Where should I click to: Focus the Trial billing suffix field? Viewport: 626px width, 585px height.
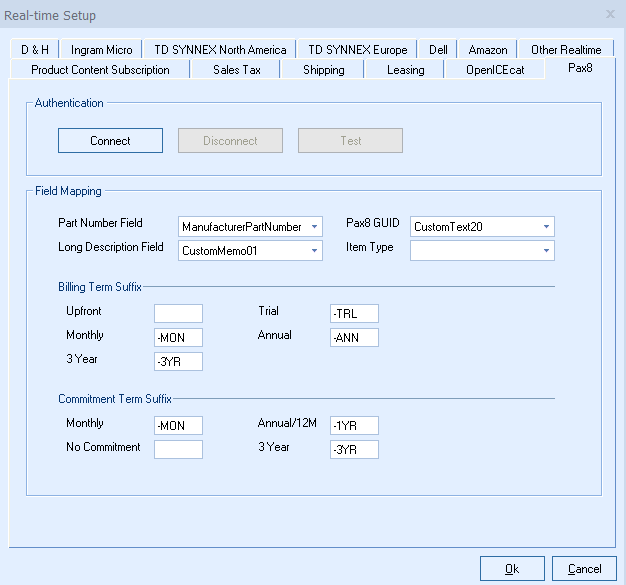coord(354,314)
